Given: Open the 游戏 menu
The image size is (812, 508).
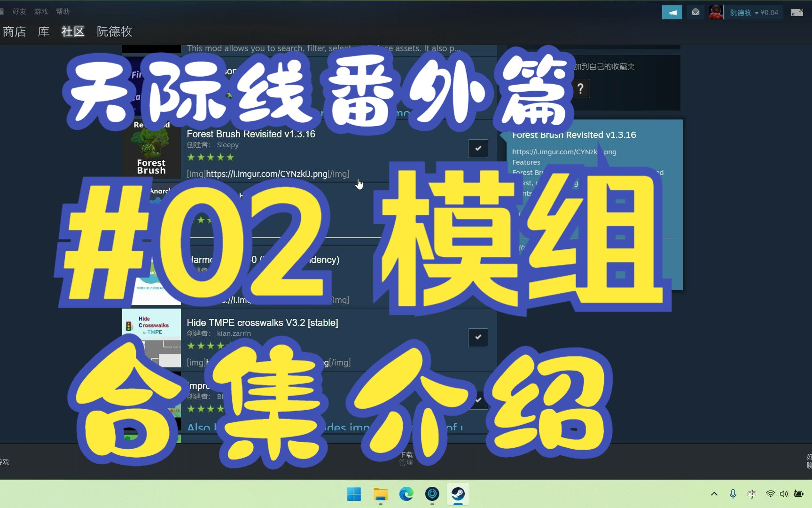Looking at the screenshot, I should tap(41, 11).
